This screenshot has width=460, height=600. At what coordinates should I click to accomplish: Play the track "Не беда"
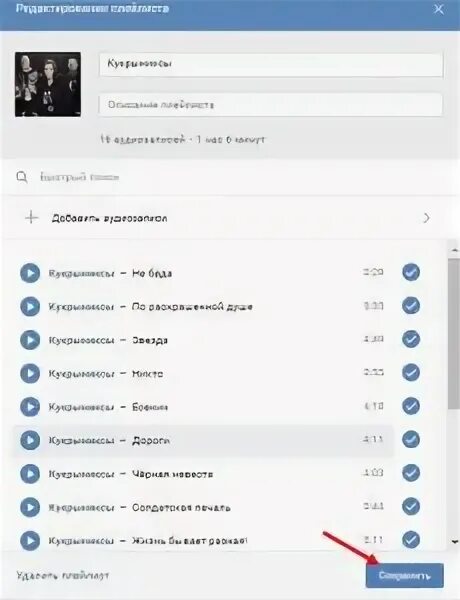[30, 273]
